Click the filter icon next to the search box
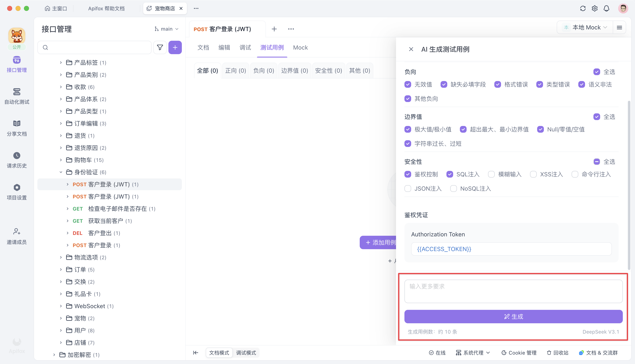 [x=160, y=47]
